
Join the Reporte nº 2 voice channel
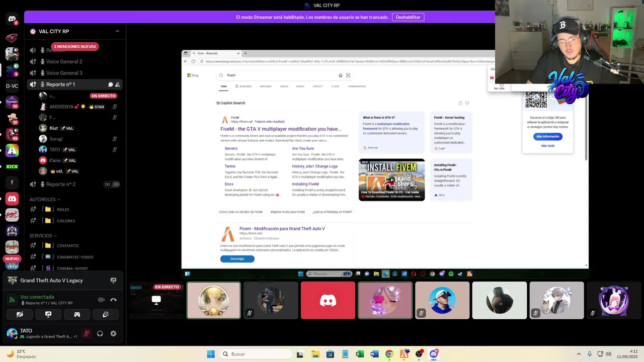74,184
